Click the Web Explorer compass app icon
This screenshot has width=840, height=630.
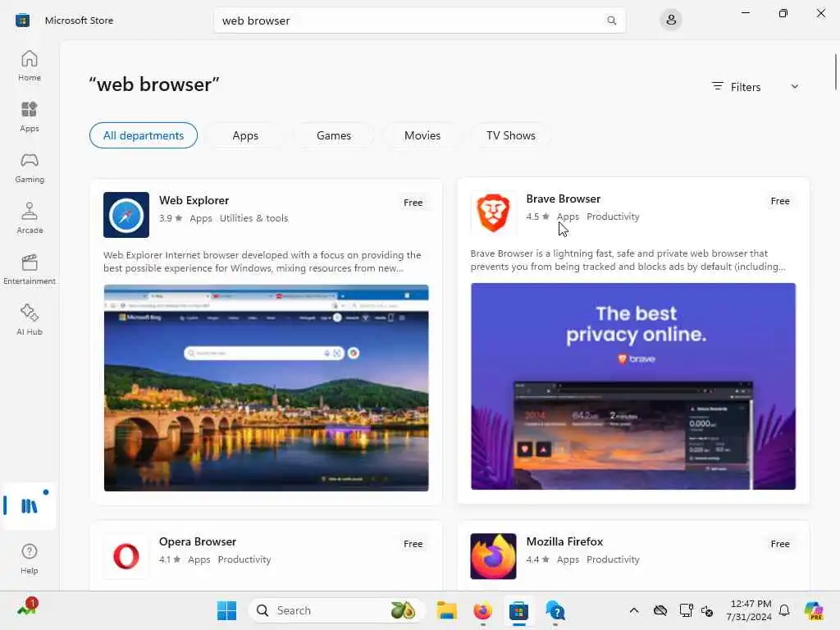(x=126, y=215)
